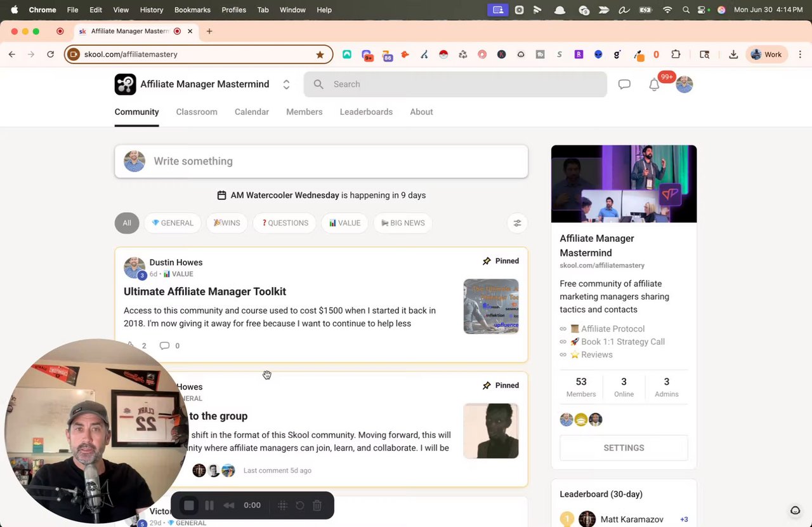The width and height of the screenshot is (812, 527).
Task: Click the SETTINGS button
Action: [624, 448]
